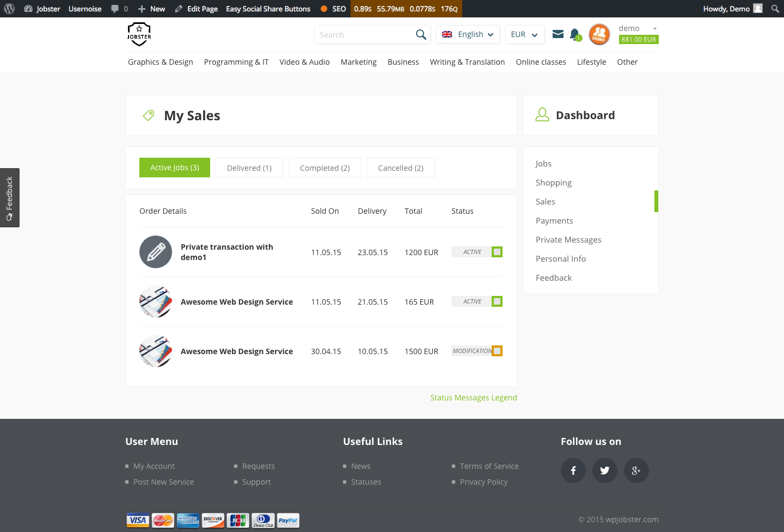Expand the English language dropdown
The image size is (784, 532).
[468, 34]
